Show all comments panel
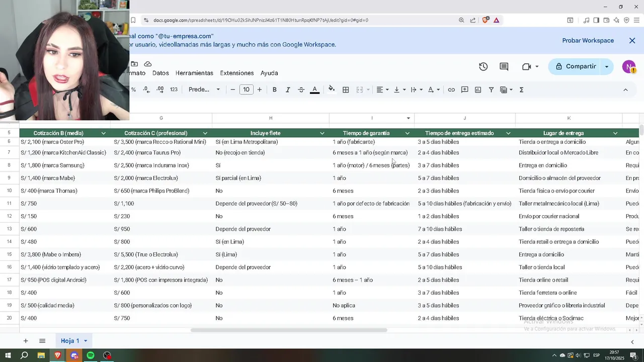 [504, 66]
